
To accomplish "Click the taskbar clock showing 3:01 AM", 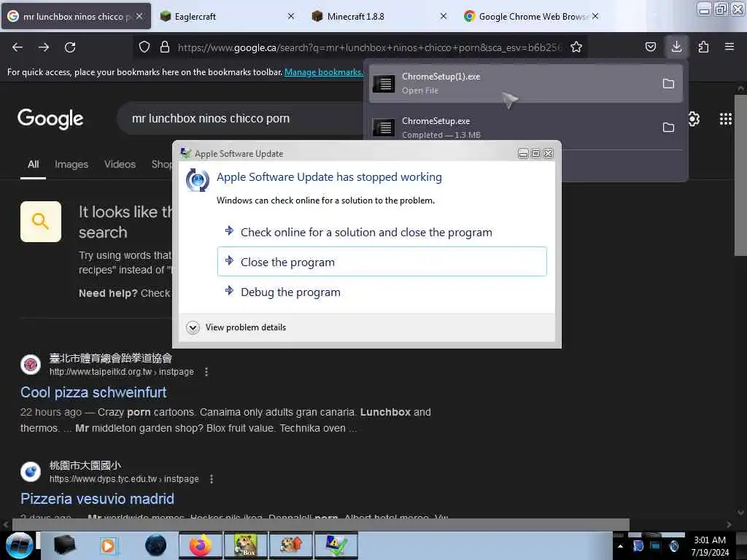I will click(x=710, y=545).
